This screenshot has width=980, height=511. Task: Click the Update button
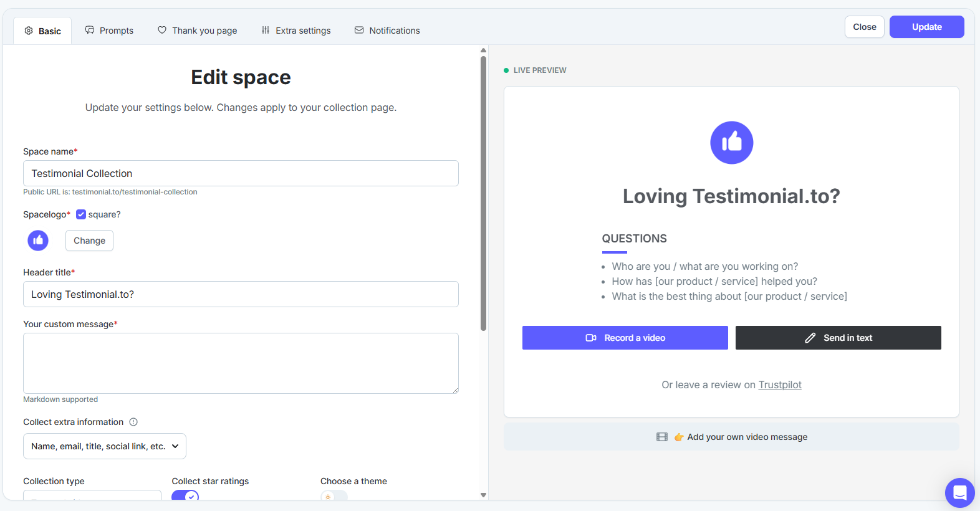coord(926,27)
